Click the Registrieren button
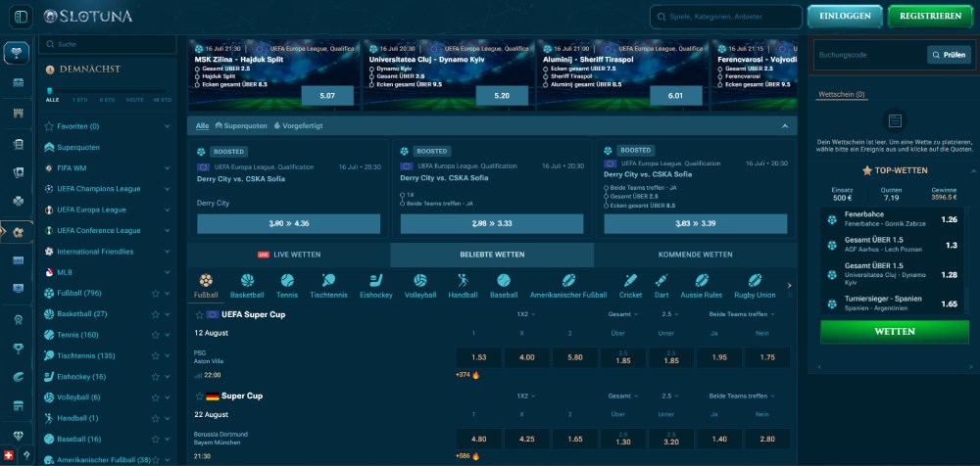Image resolution: width=980 pixels, height=466 pixels. tap(930, 17)
